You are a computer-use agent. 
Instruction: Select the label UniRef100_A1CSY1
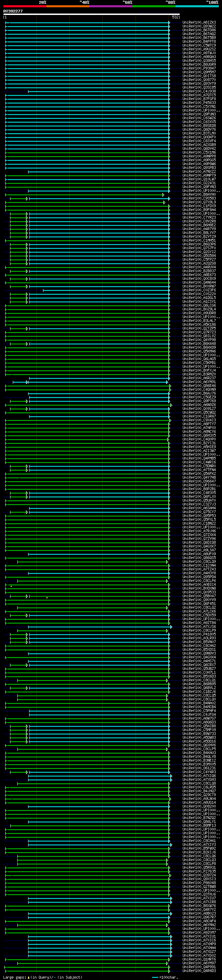pos(199,302)
